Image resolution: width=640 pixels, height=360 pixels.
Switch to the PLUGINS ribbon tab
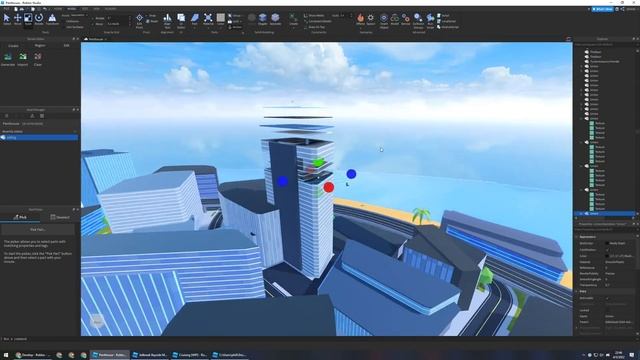[x=110, y=9]
